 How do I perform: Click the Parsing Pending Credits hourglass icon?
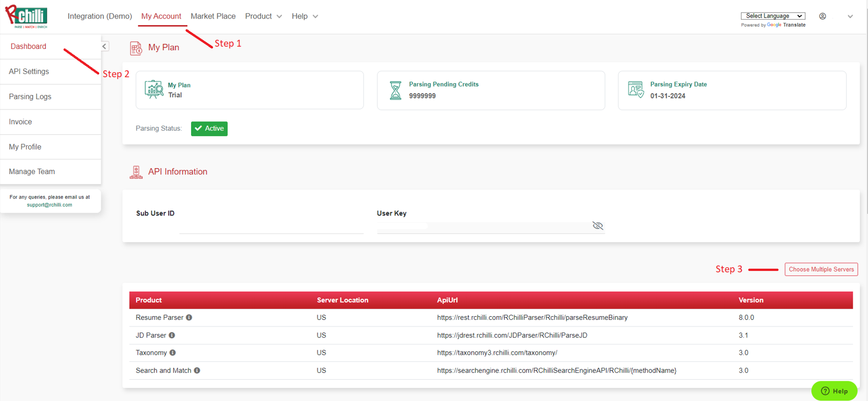pyautogui.click(x=395, y=90)
